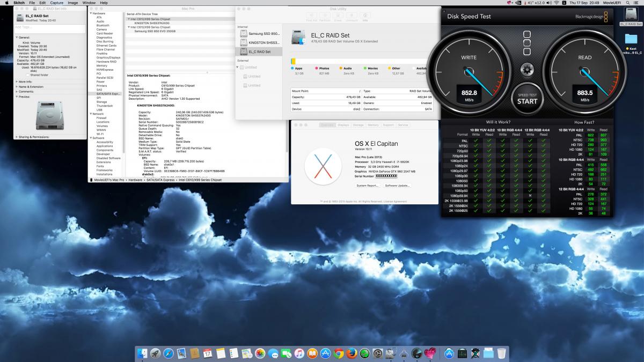Select Samsung SSD 850 in Disk Utility sidebar

259,34
